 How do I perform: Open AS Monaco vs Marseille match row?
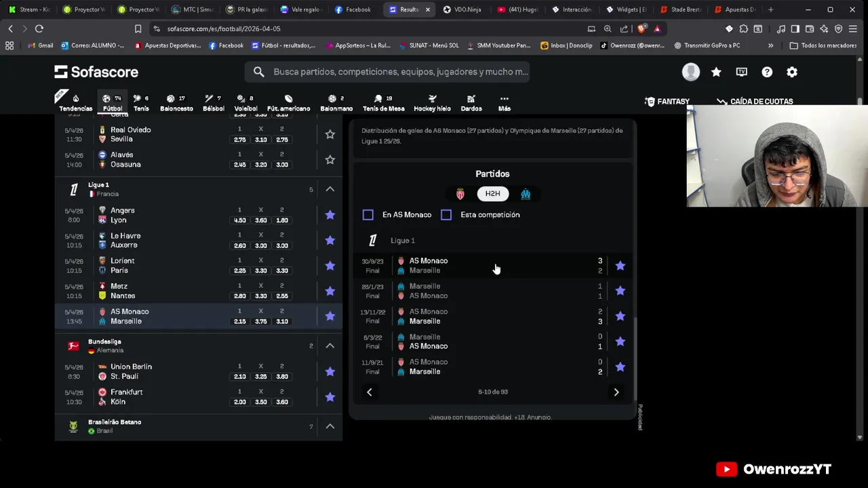point(199,317)
